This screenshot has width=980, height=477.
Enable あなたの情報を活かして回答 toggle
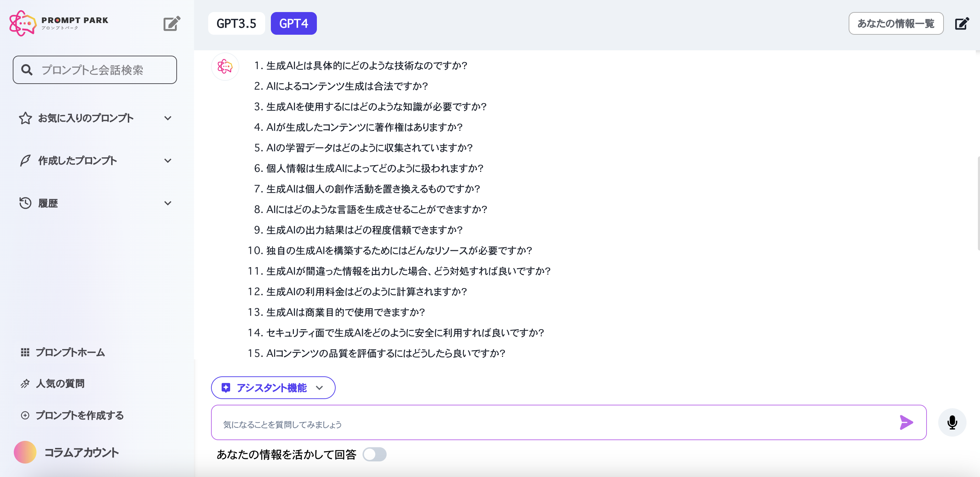coord(375,454)
